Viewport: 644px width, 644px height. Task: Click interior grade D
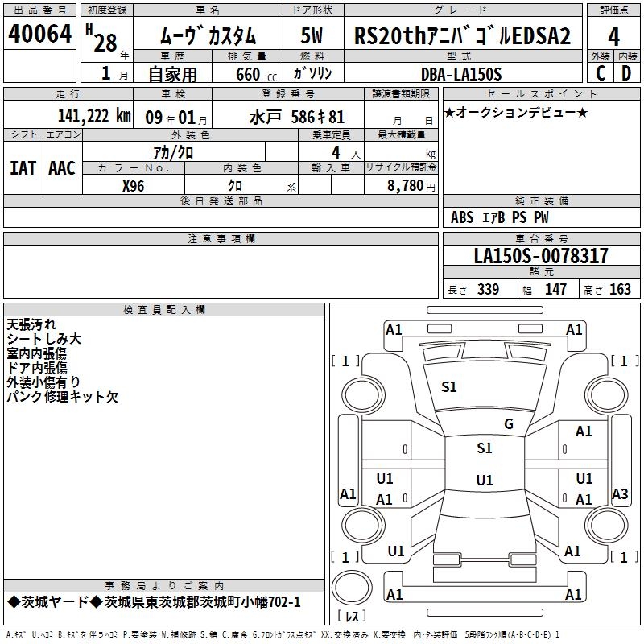(x=626, y=73)
